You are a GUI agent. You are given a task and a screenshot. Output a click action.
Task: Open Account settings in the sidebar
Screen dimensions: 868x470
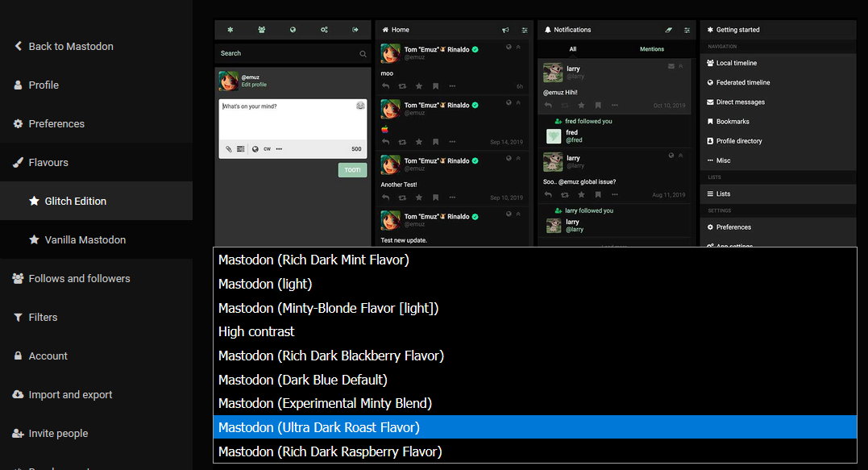click(40, 356)
